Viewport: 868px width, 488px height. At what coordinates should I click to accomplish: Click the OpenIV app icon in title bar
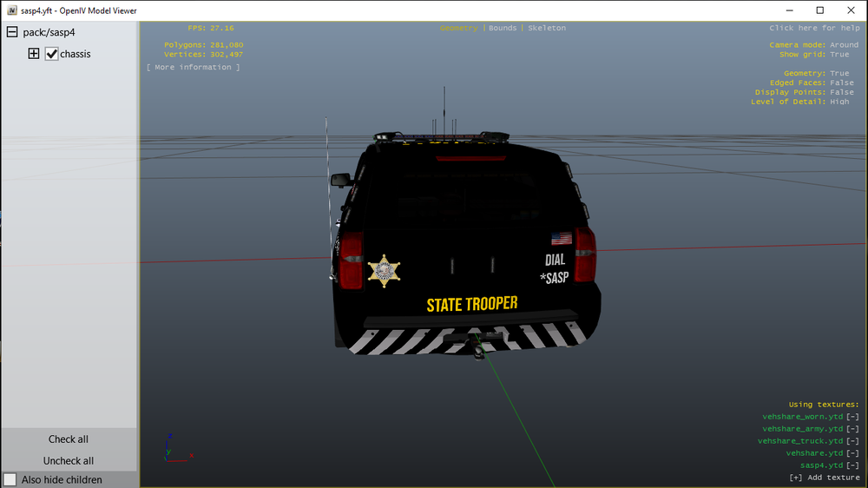11,10
